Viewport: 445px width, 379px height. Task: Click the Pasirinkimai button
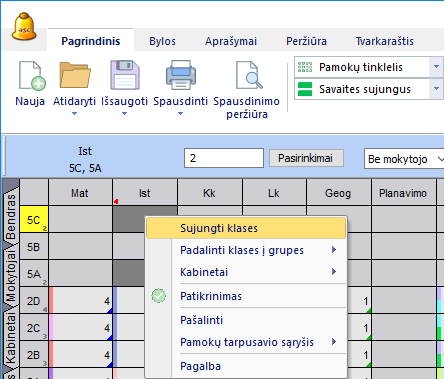(306, 158)
